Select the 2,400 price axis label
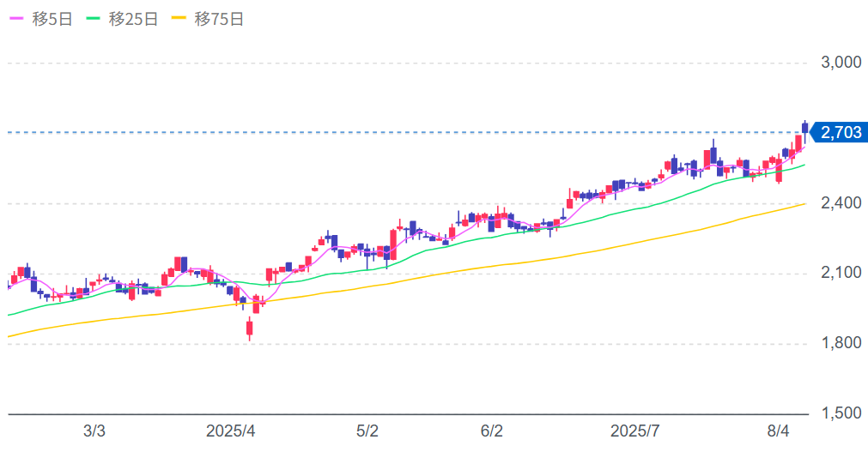This screenshot has width=868, height=464. (839, 203)
